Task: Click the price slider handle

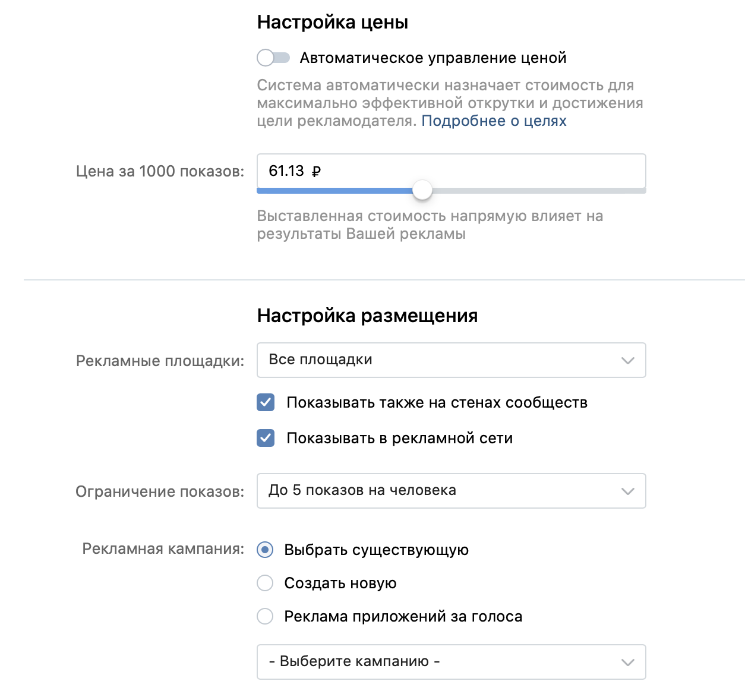Action: (x=422, y=190)
